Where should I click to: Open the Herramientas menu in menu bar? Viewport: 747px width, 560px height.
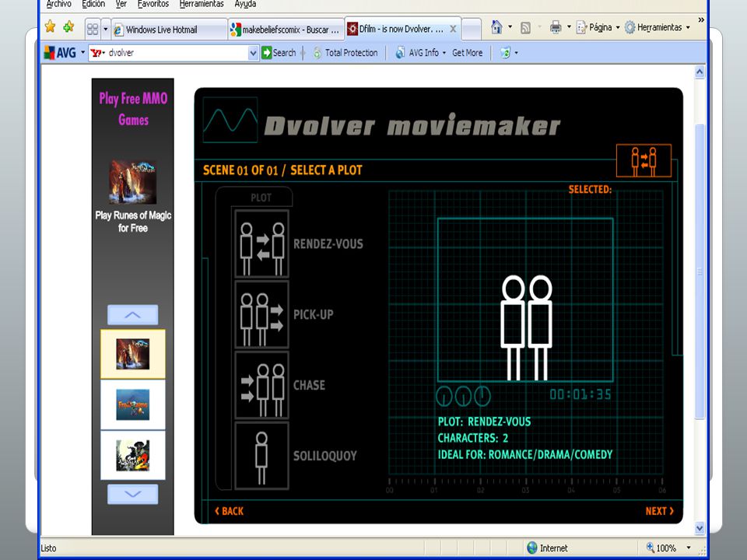click(202, 4)
